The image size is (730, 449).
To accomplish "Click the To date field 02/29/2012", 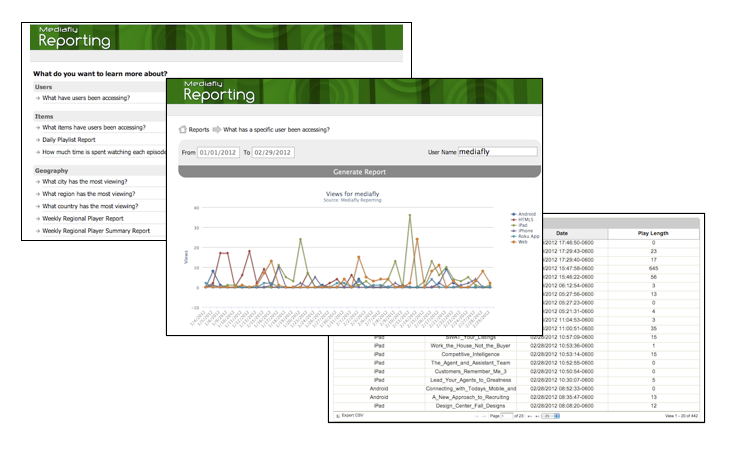I will [x=273, y=152].
